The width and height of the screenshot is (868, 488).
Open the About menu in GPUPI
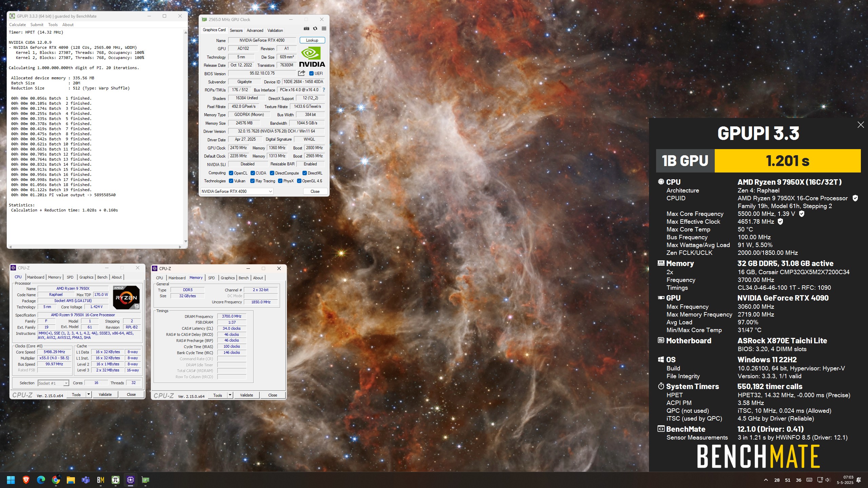[x=68, y=25]
